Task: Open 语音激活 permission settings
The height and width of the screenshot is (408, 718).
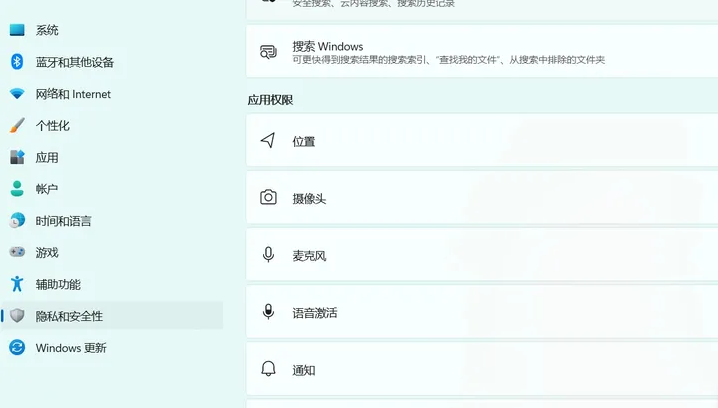Action: pyautogui.click(x=482, y=312)
